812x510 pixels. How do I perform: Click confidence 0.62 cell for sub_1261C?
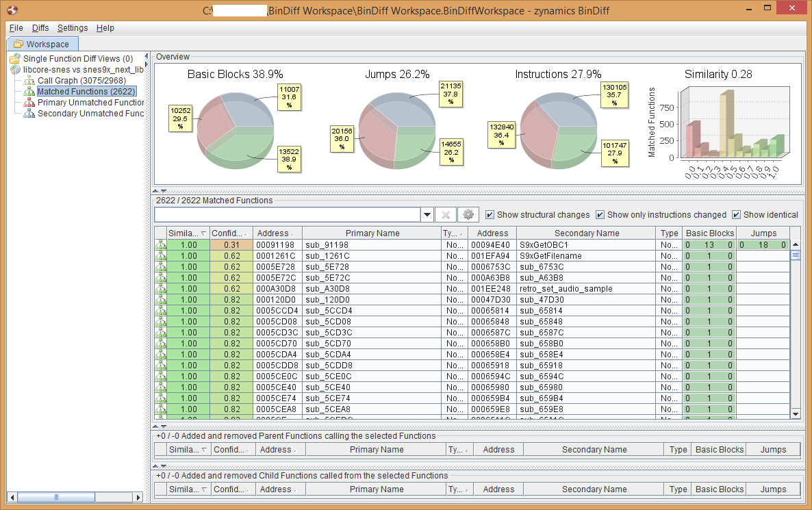231,256
